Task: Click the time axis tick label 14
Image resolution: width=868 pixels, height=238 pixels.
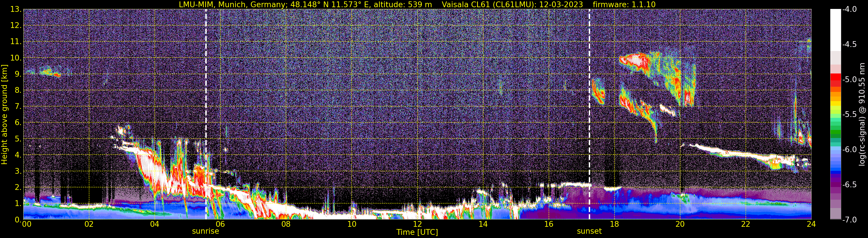Action: 483,224
